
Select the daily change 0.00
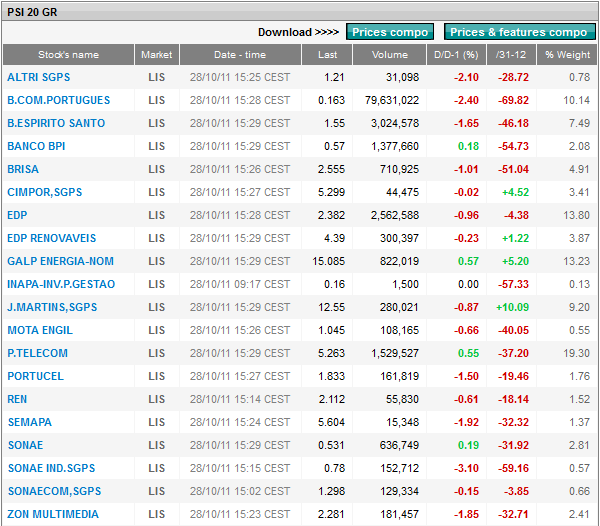[468, 284]
